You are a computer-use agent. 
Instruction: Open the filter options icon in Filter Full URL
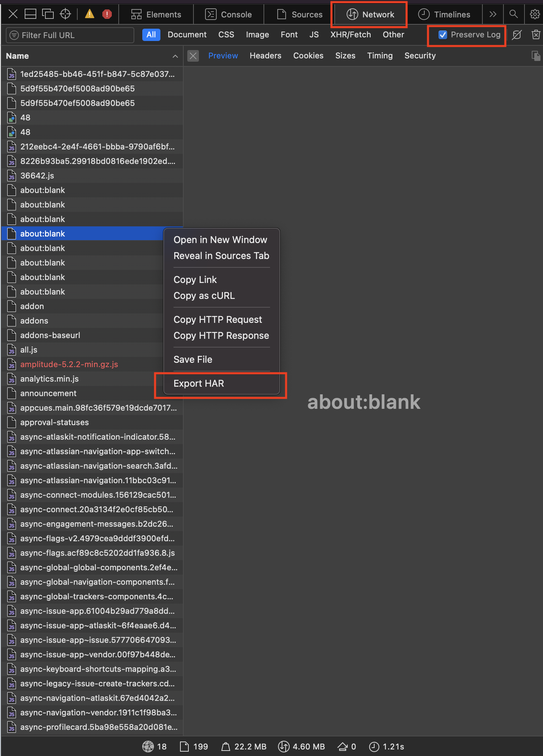(x=14, y=35)
